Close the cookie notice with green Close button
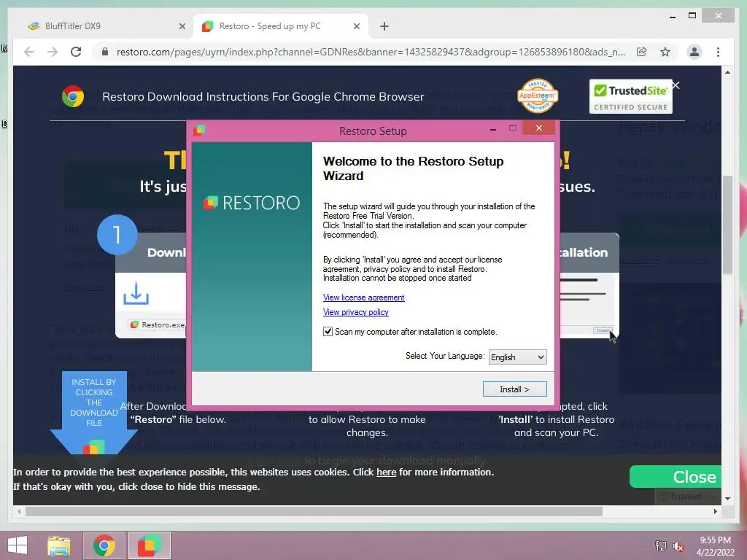747x560 pixels. pos(676,477)
